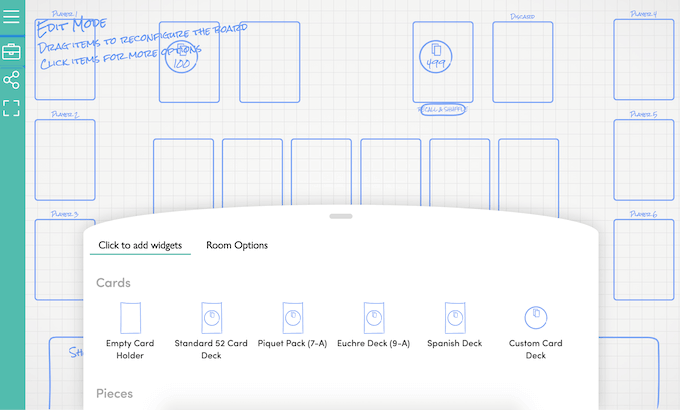Add an Empty Card Holder widget
The image size is (680, 410).
[131, 330]
